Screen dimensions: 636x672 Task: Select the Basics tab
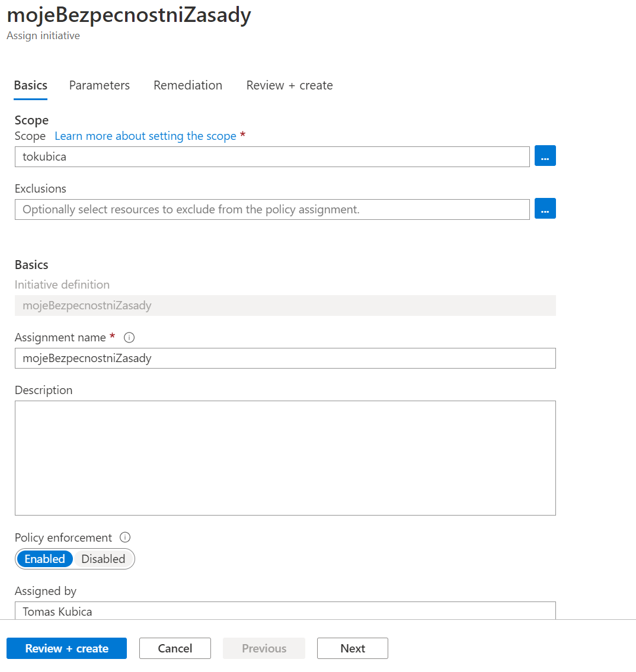[30, 85]
